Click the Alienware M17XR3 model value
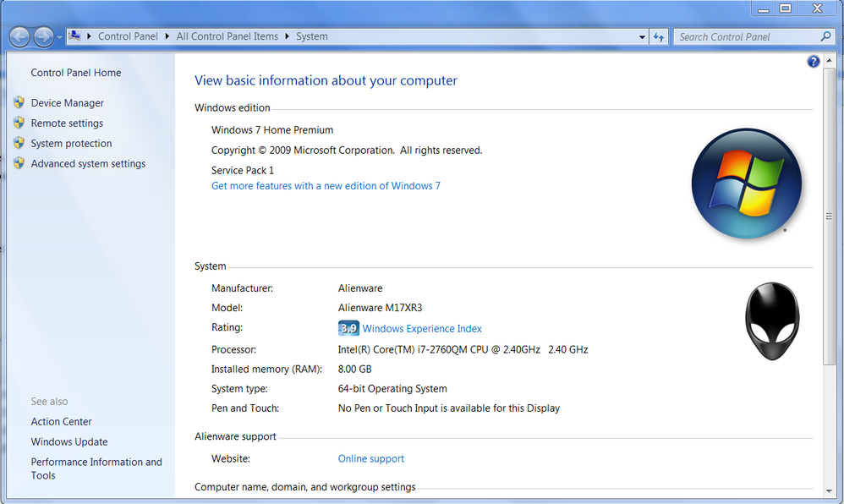The height and width of the screenshot is (504, 844). coord(380,308)
